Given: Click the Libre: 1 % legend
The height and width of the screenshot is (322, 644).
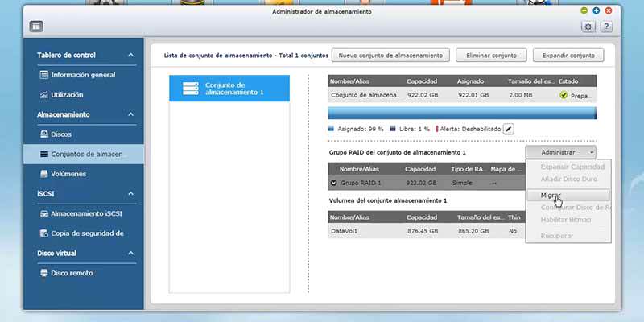Looking at the screenshot, I should (410, 129).
